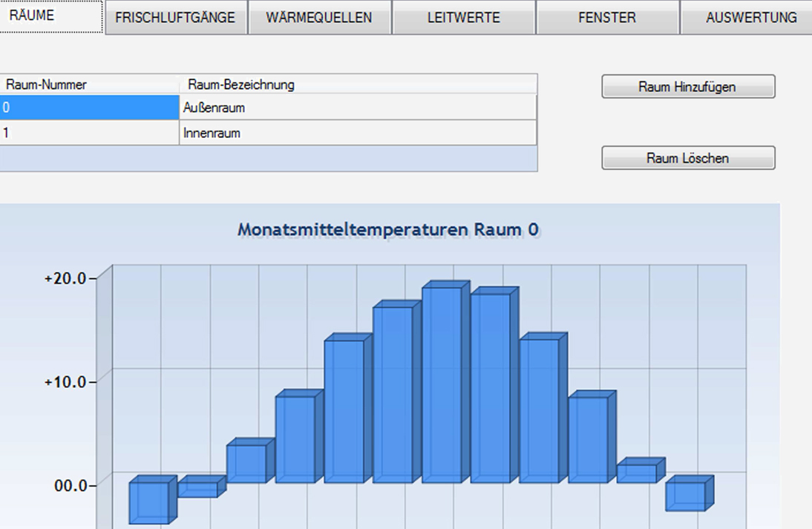Click the Raum Hinzufügen button

[687, 87]
